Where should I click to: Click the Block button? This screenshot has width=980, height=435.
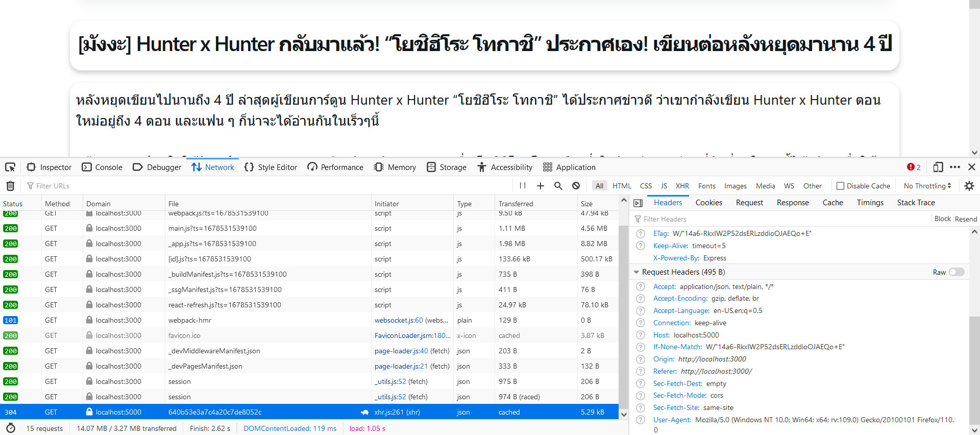tap(943, 219)
